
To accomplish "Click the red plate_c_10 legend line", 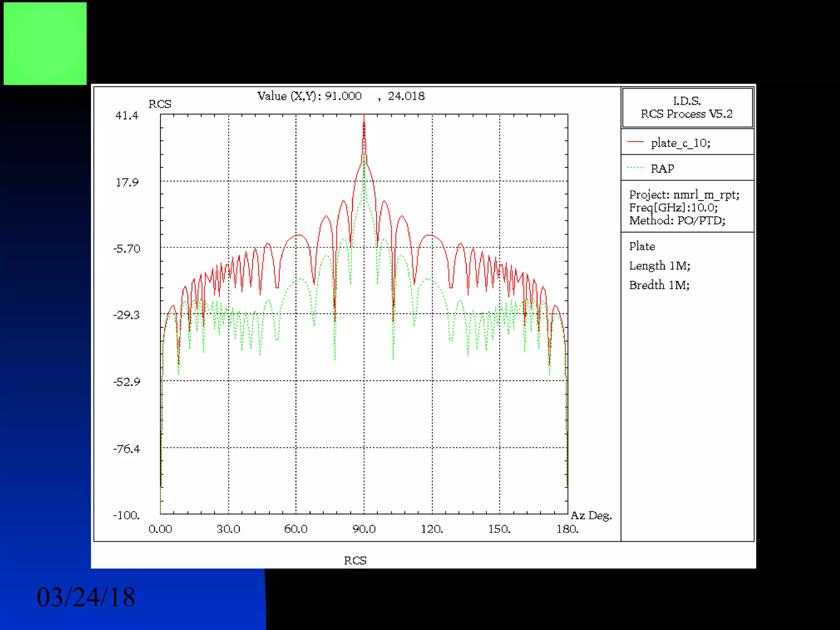I will pyautogui.click(x=635, y=142).
